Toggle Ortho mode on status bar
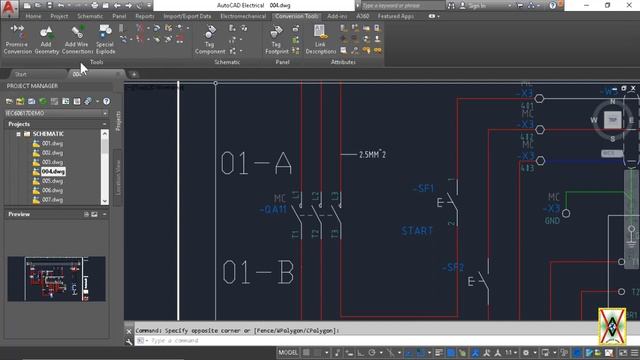This screenshot has height=360, width=640. 360,353
